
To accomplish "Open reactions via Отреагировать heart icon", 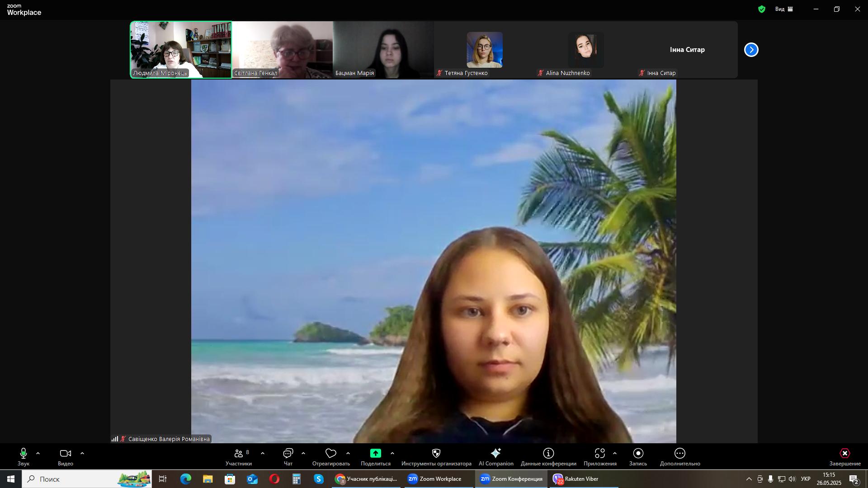I will point(331,457).
